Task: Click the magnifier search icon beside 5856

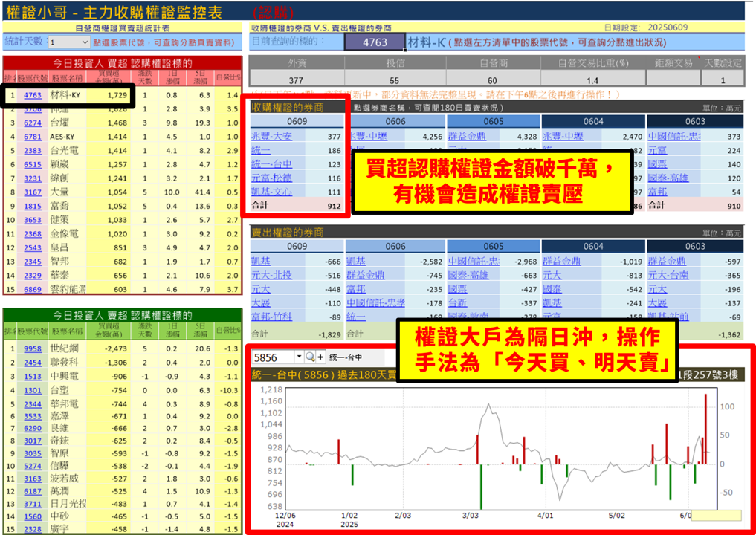Action: tap(310, 357)
